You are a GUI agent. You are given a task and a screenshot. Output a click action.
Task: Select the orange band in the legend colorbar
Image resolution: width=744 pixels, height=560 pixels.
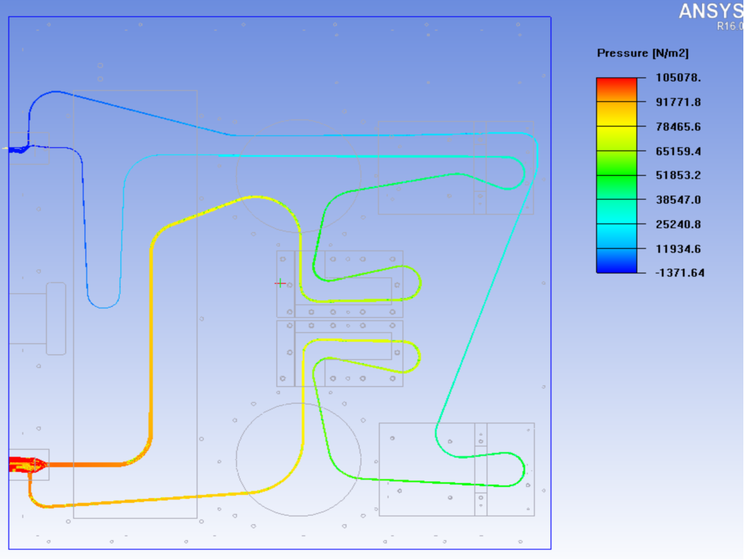[x=616, y=114]
